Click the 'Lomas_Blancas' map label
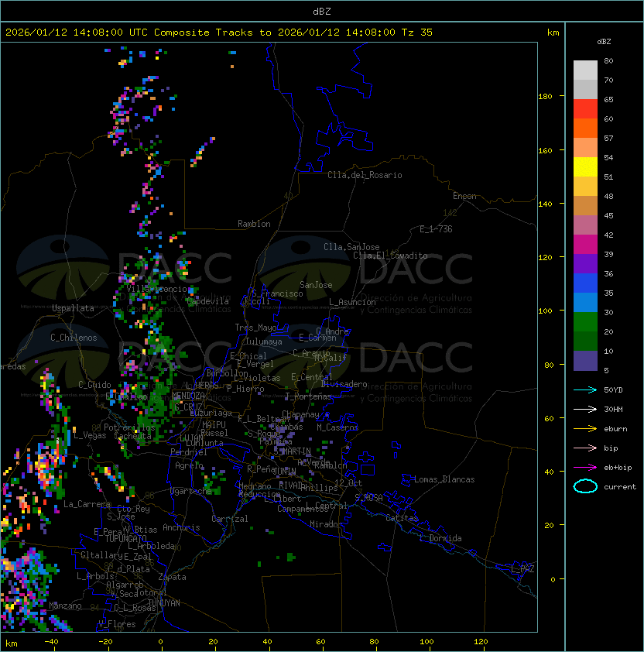Screen dimensions: 644x652 click(444, 479)
